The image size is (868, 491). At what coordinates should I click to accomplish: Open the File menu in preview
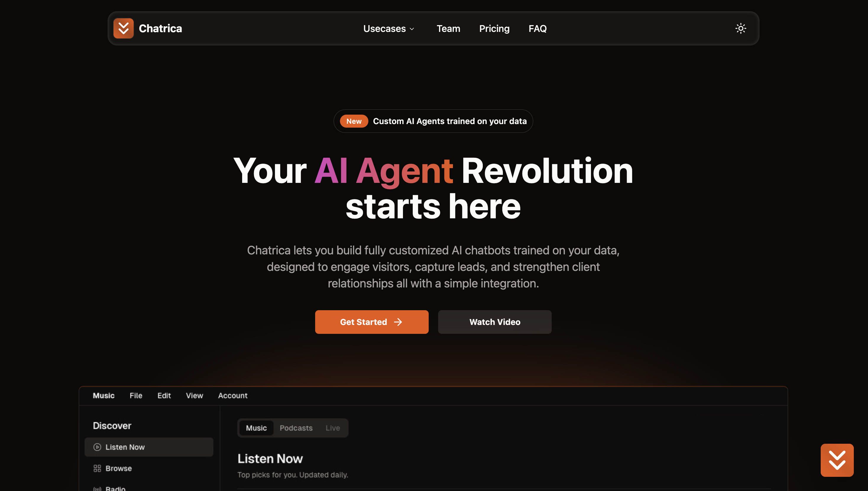(136, 395)
